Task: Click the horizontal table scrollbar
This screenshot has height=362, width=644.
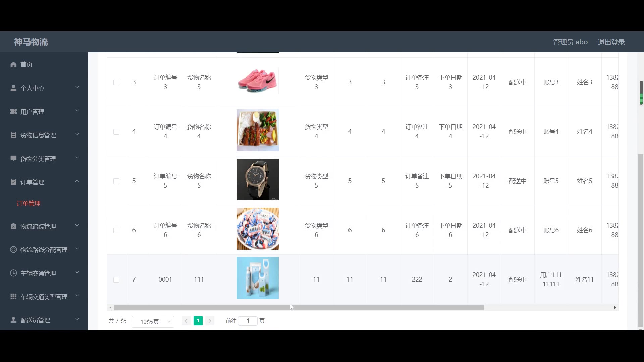Action: coord(299,307)
